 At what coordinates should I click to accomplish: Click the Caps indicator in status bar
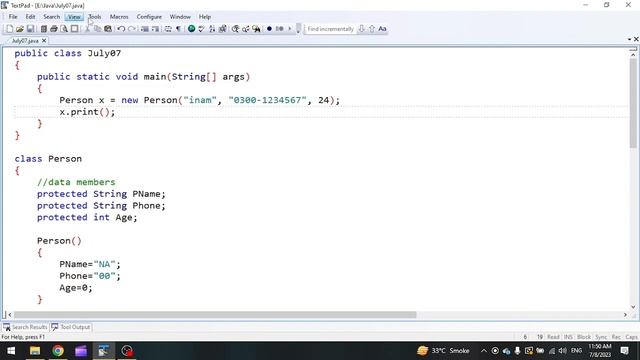point(631,337)
